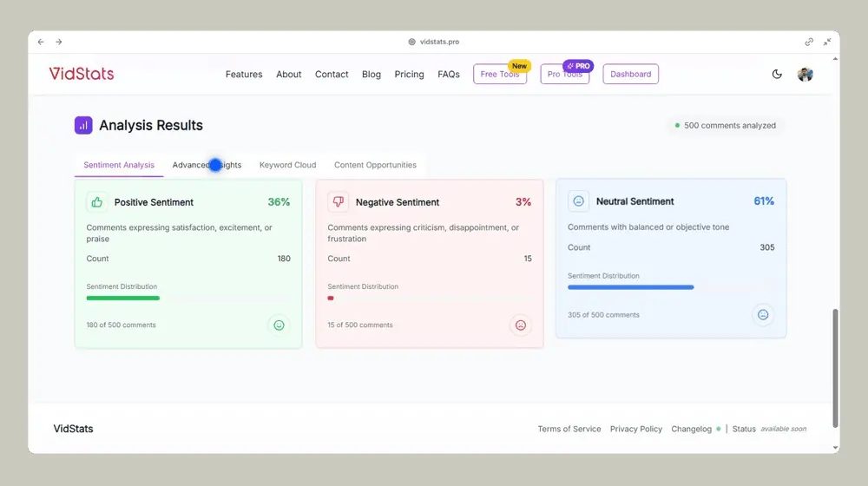Open the user profile avatar

tap(805, 74)
